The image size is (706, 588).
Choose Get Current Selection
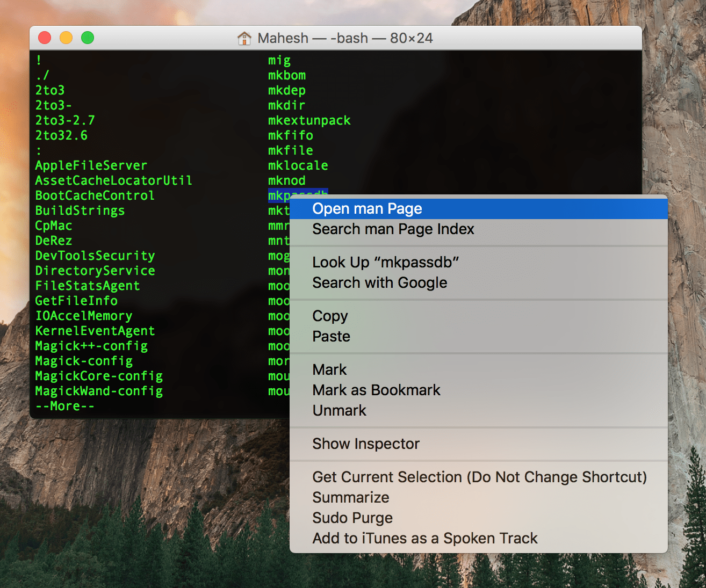point(479,477)
